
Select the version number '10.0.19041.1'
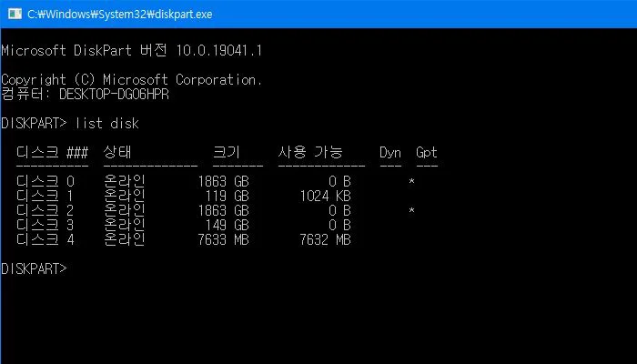click(x=219, y=51)
